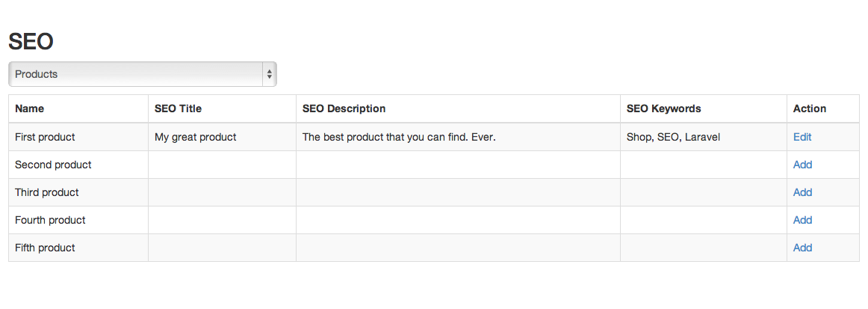Add SEO data for Second product
The image size is (868, 309).
(802, 165)
